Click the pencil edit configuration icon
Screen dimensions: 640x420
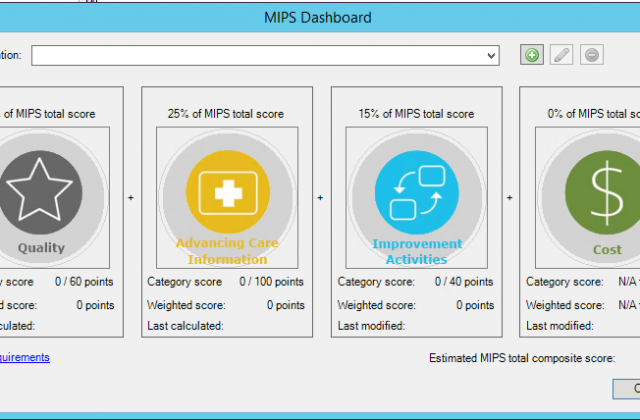pos(562,55)
